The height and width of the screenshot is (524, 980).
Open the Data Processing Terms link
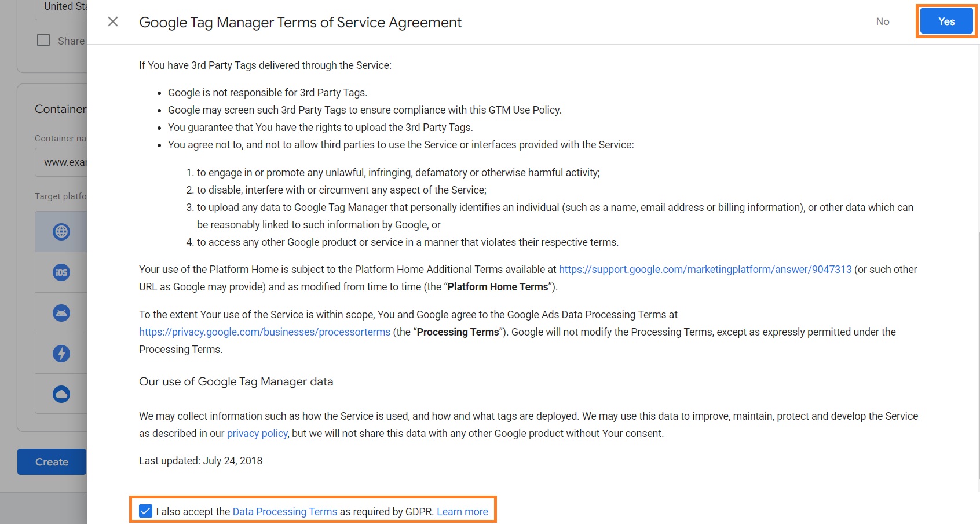pyautogui.click(x=284, y=511)
